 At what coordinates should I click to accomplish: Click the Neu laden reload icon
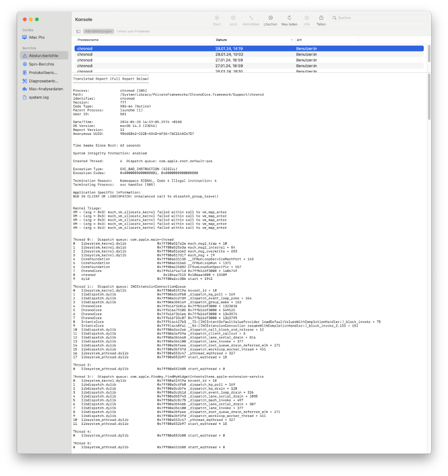(289, 18)
